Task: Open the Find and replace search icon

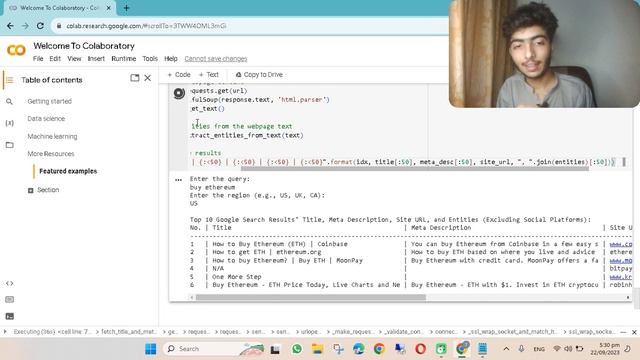Action: [x=9, y=101]
